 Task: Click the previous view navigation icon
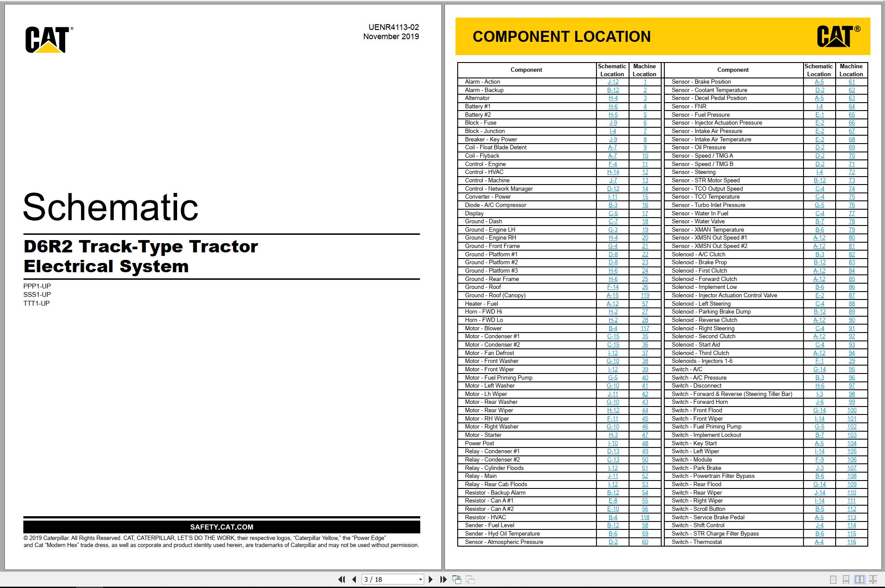tap(457, 580)
